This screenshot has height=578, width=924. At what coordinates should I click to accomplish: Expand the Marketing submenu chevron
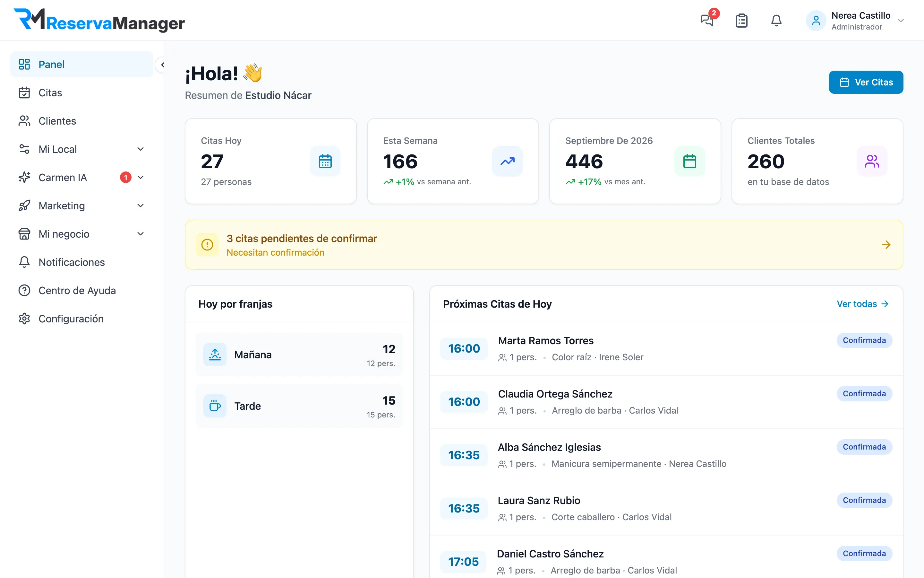141,206
